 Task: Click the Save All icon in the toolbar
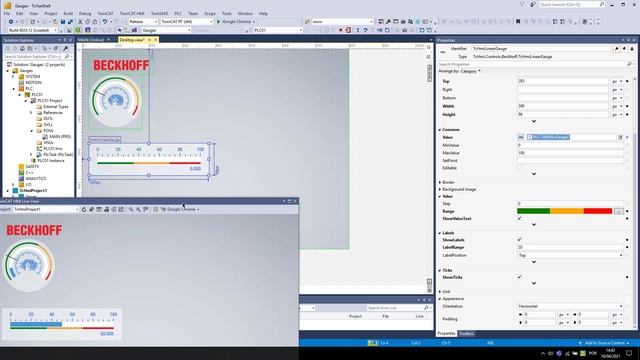[70, 22]
